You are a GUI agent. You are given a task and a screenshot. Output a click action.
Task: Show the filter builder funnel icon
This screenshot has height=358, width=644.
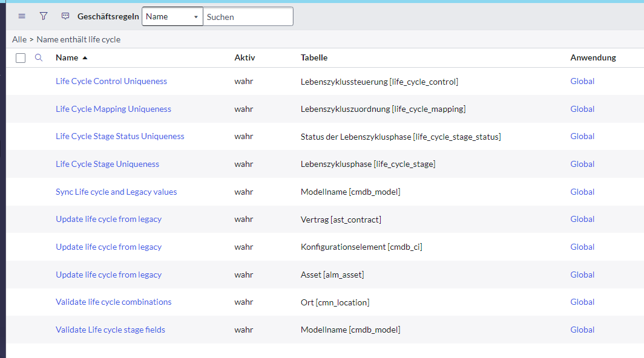pyautogui.click(x=44, y=16)
